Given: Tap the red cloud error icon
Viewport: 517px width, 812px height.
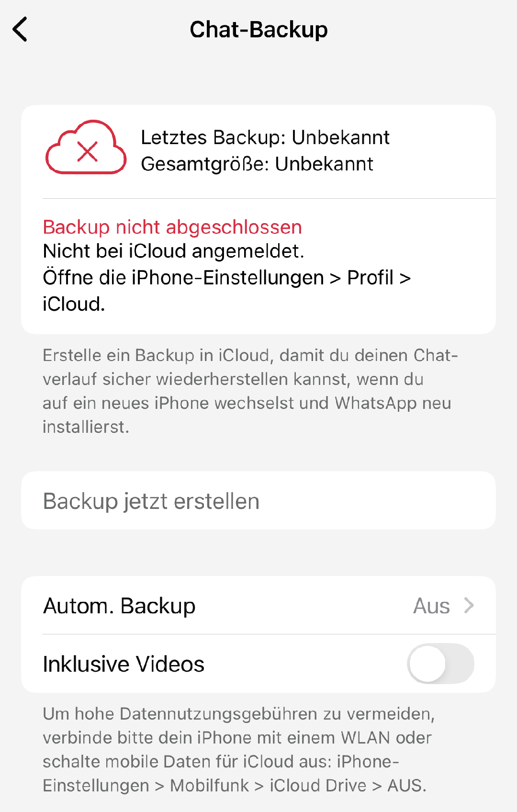Looking at the screenshot, I should [86, 147].
